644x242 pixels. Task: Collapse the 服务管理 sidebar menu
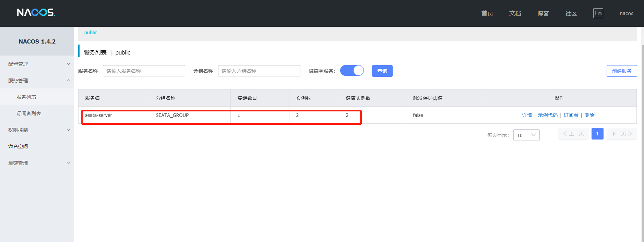coord(37,81)
